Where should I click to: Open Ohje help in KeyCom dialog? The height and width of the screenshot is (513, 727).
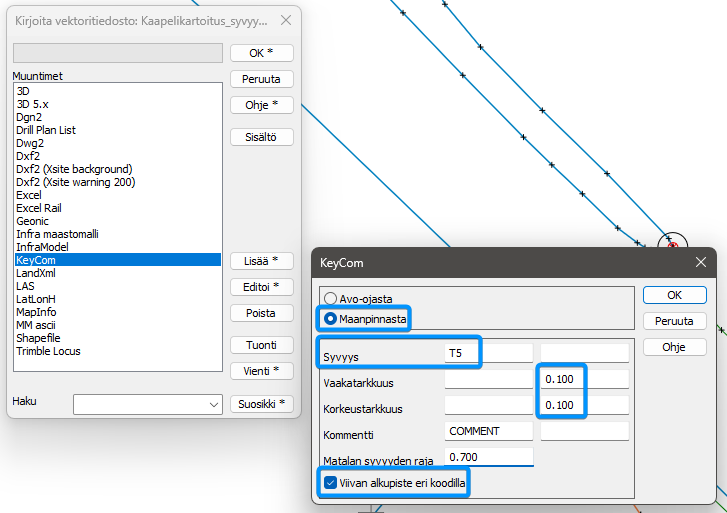pos(674,347)
